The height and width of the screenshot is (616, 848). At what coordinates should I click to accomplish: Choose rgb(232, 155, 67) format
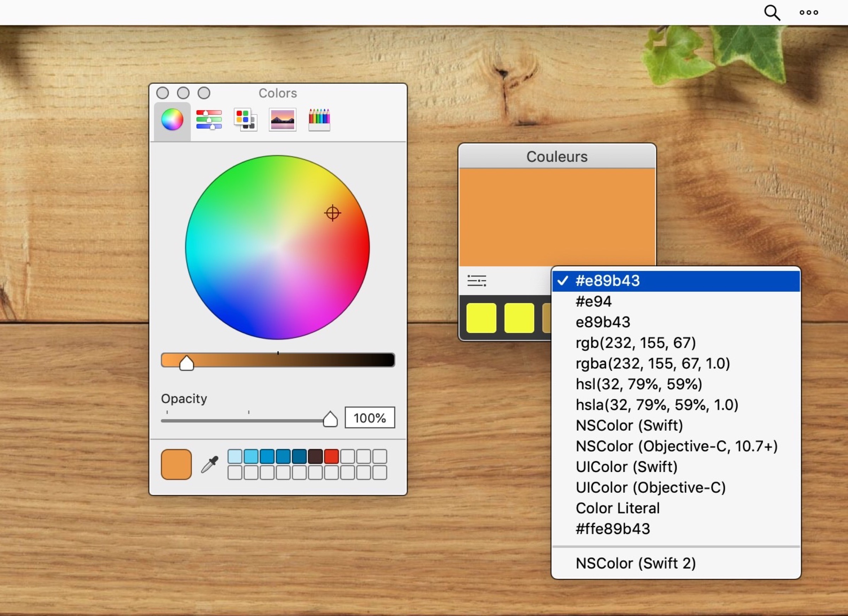[636, 343]
